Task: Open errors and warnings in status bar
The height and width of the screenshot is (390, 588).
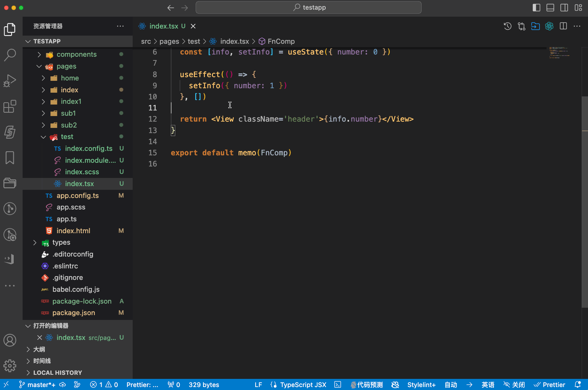Action: pyautogui.click(x=104, y=385)
